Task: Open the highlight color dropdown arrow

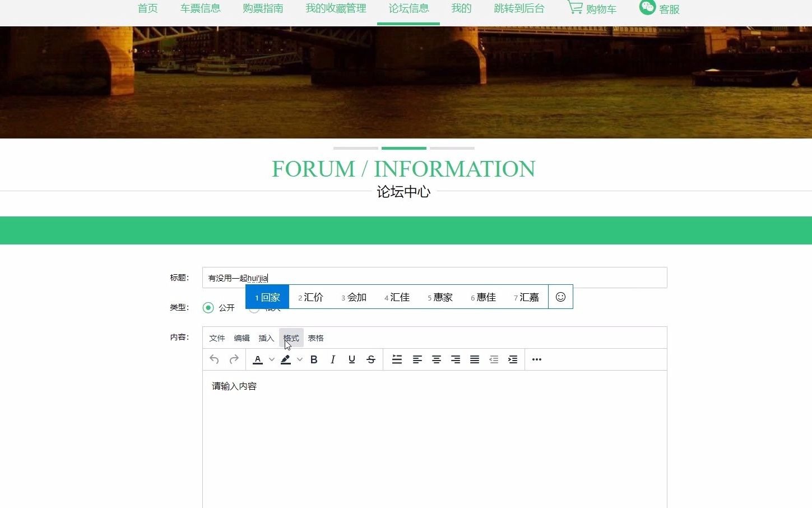Action: click(x=299, y=359)
